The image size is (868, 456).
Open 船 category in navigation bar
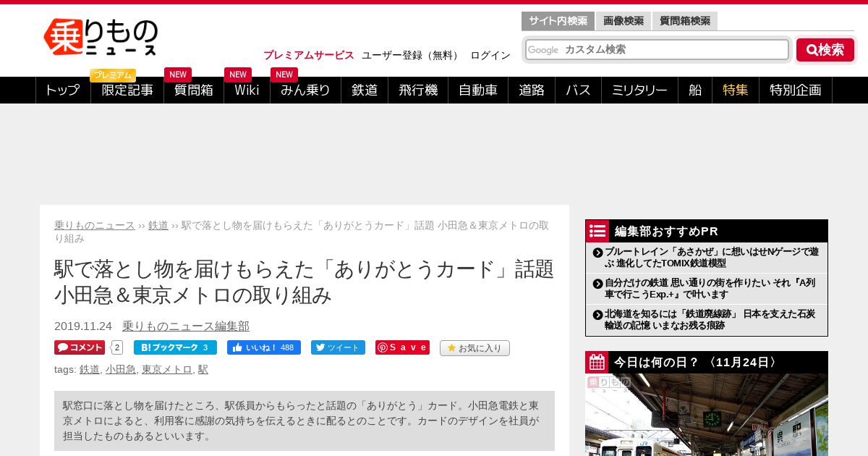point(695,90)
